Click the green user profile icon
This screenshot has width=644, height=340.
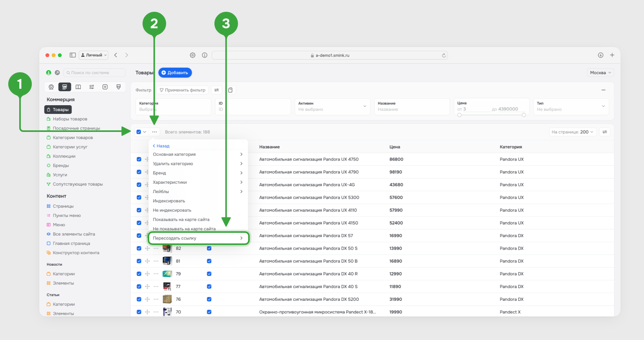point(49,73)
